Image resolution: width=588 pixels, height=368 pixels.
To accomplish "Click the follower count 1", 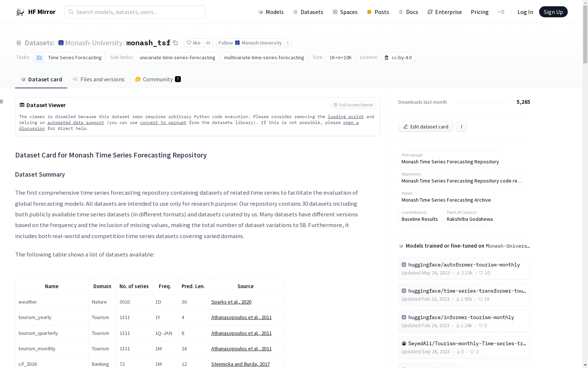I will pyautogui.click(x=288, y=43).
